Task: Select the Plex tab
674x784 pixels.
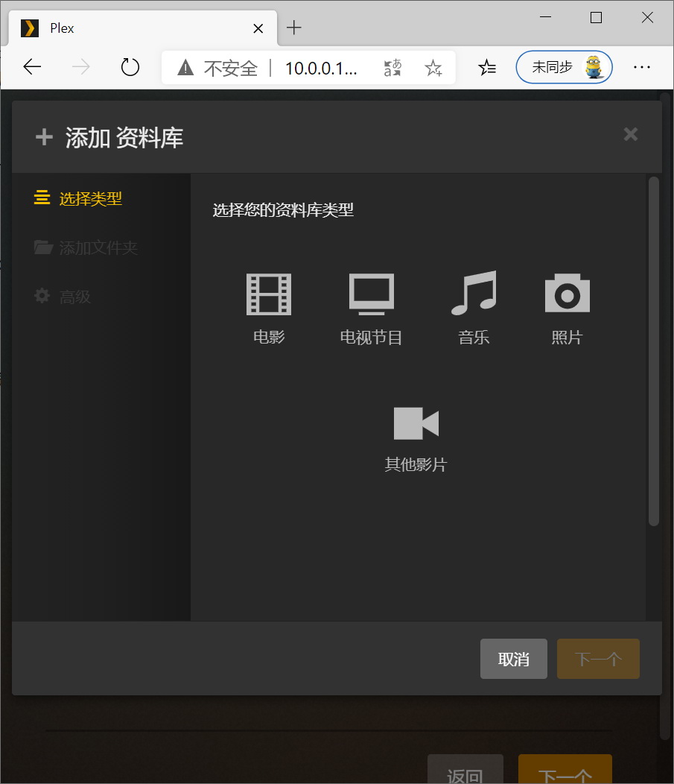Action: pos(143,28)
